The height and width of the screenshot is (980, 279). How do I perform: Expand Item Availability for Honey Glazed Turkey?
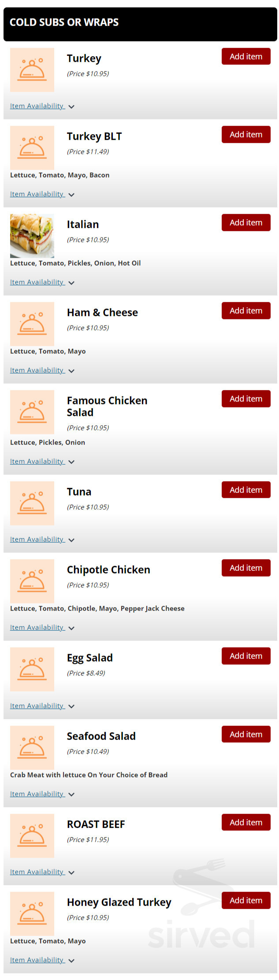pyautogui.click(x=42, y=960)
